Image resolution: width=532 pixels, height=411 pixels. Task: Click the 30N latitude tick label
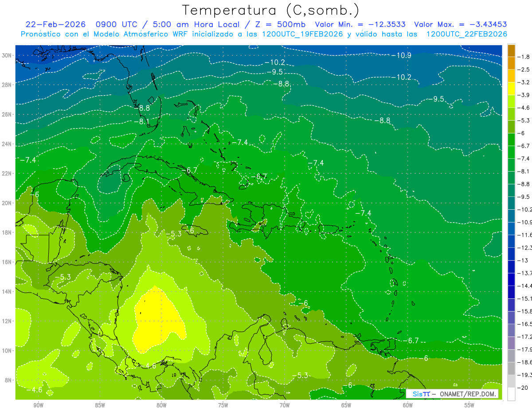tap(8, 55)
